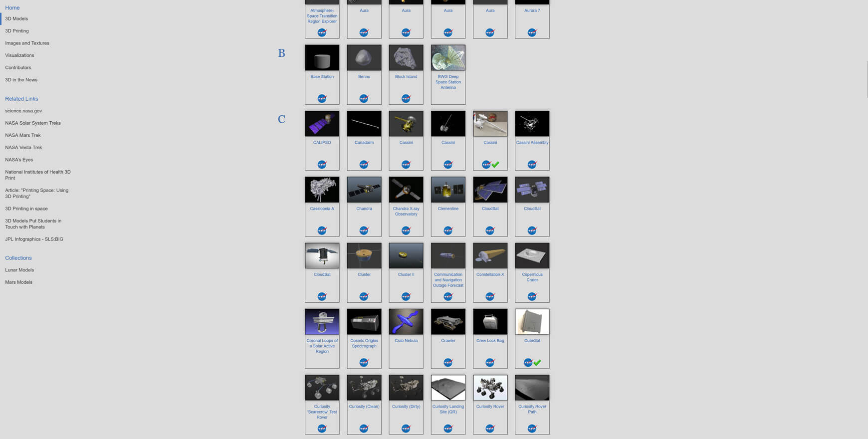Image resolution: width=868 pixels, height=439 pixels.
Task: Open Contributors page
Action: (18, 67)
